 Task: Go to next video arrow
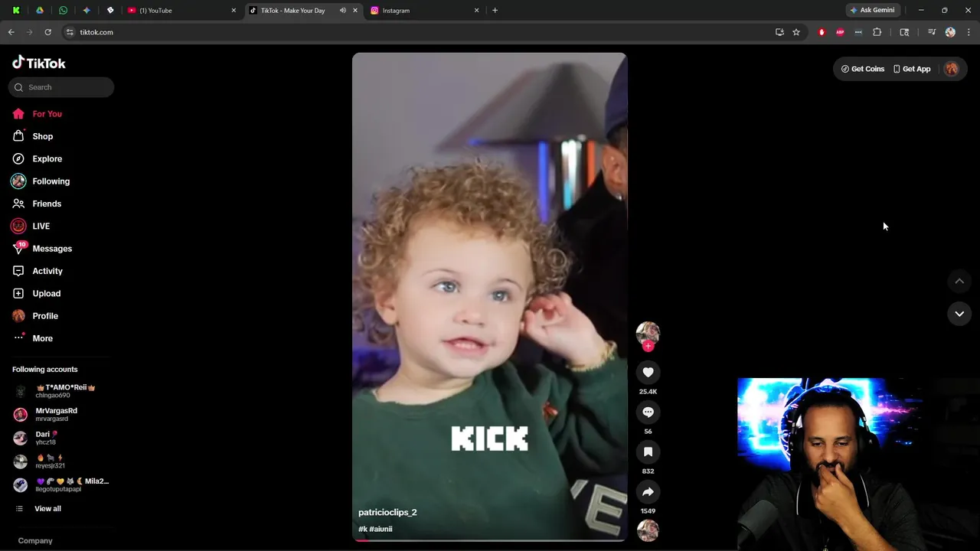coord(959,314)
